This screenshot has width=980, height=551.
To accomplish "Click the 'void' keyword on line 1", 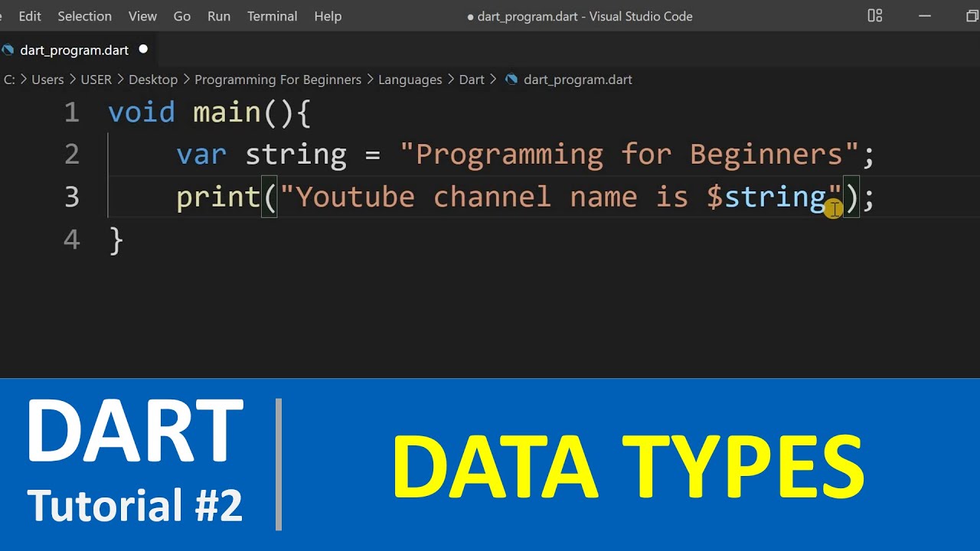I will [x=142, y=113].
